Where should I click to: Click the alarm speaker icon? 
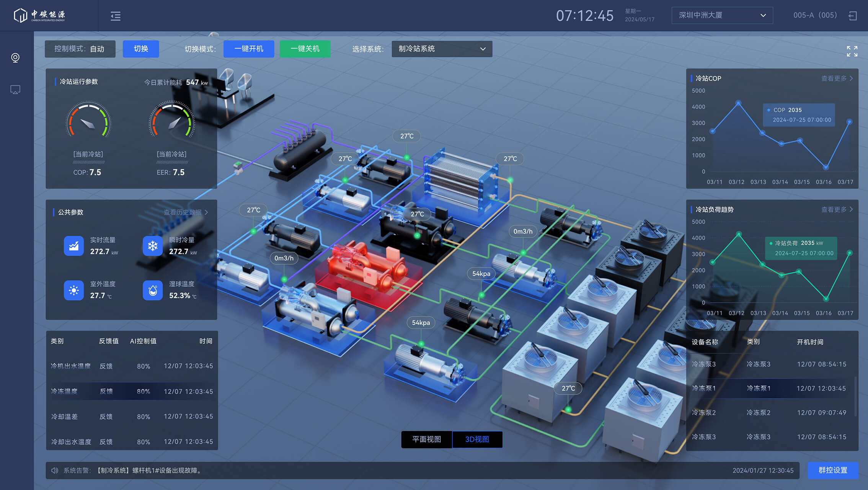click(x=55, y=470)
